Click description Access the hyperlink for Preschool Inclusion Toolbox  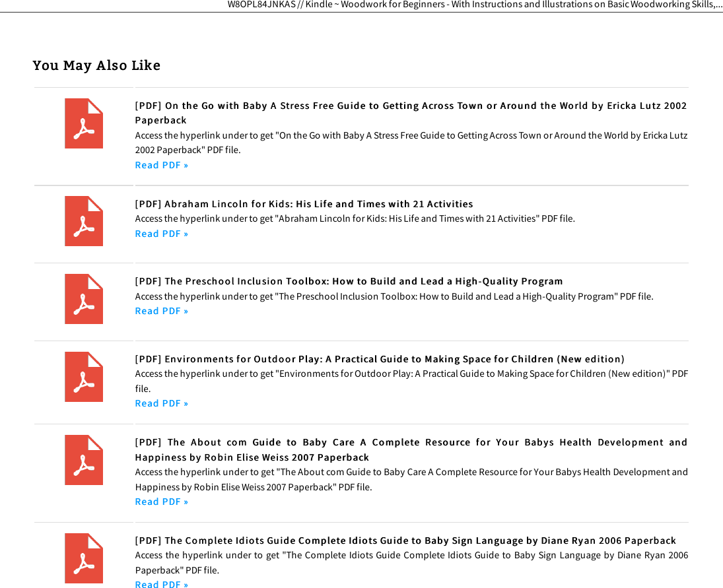tap(394, 296)
